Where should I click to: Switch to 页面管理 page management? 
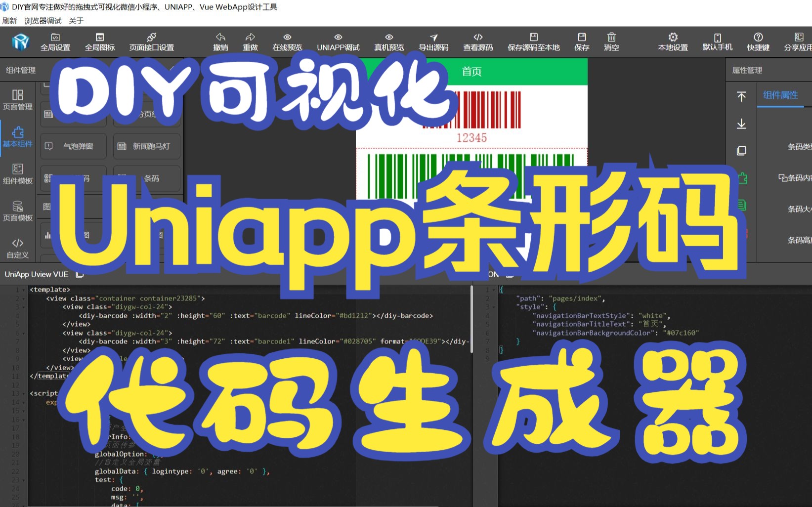click(x=18, y=100)
